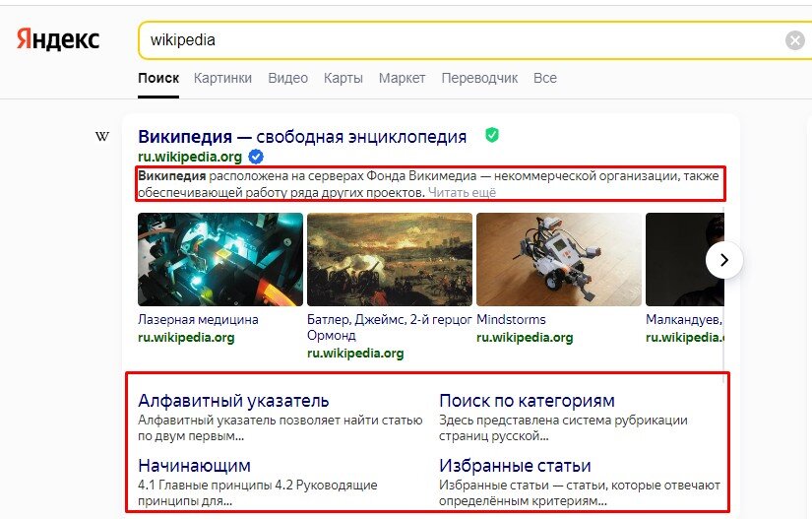Click the Батлер, Джеймс, 2-й герцог Ормонд caption

(390, 327)
